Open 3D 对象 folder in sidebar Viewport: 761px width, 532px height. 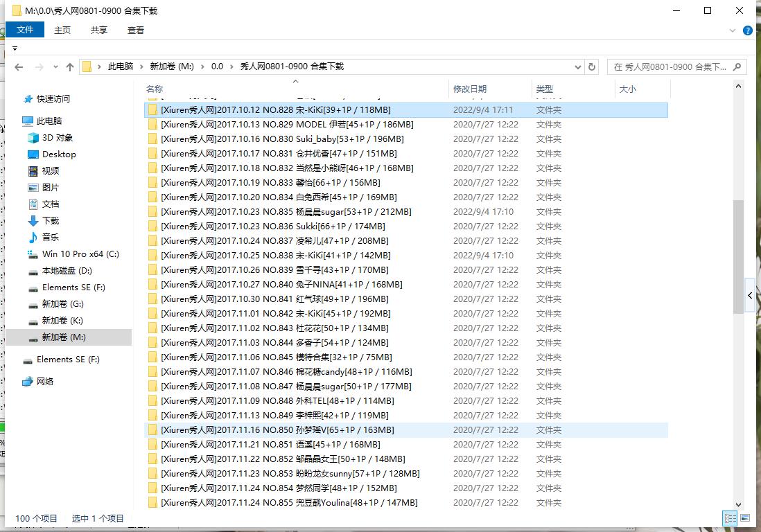(x=57, y=138)
